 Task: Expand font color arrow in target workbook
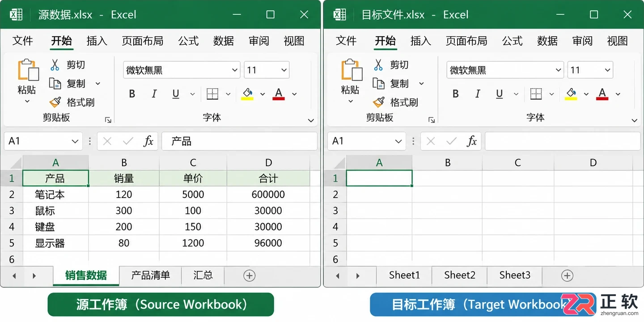click(618, 94)
